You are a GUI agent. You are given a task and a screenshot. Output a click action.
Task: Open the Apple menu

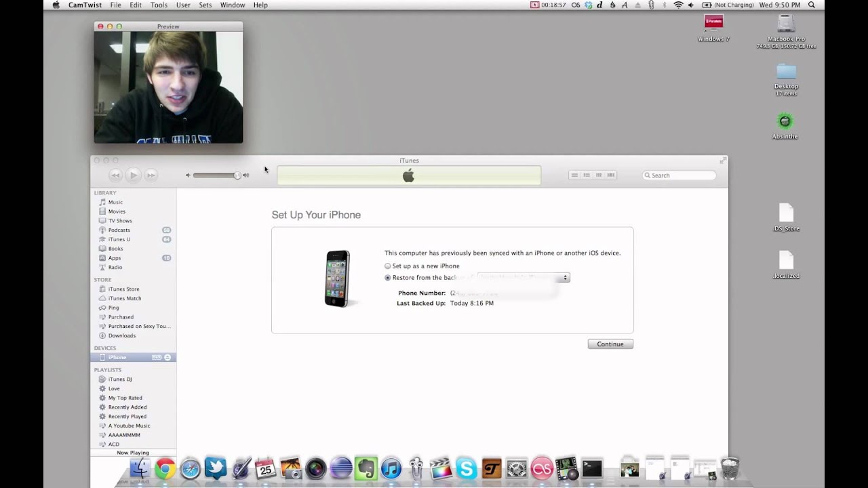[x=56, y=5]
